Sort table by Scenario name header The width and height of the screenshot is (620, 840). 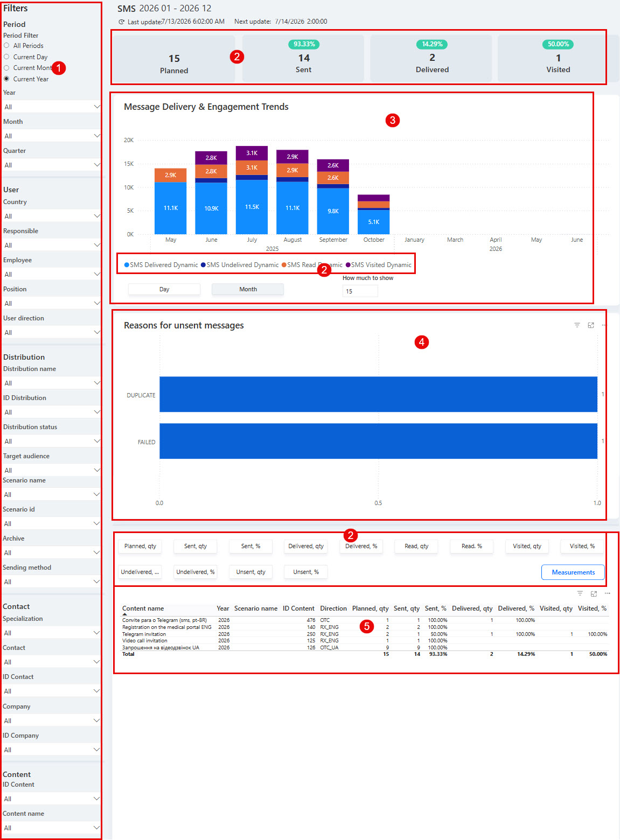(x=256, y=608)
